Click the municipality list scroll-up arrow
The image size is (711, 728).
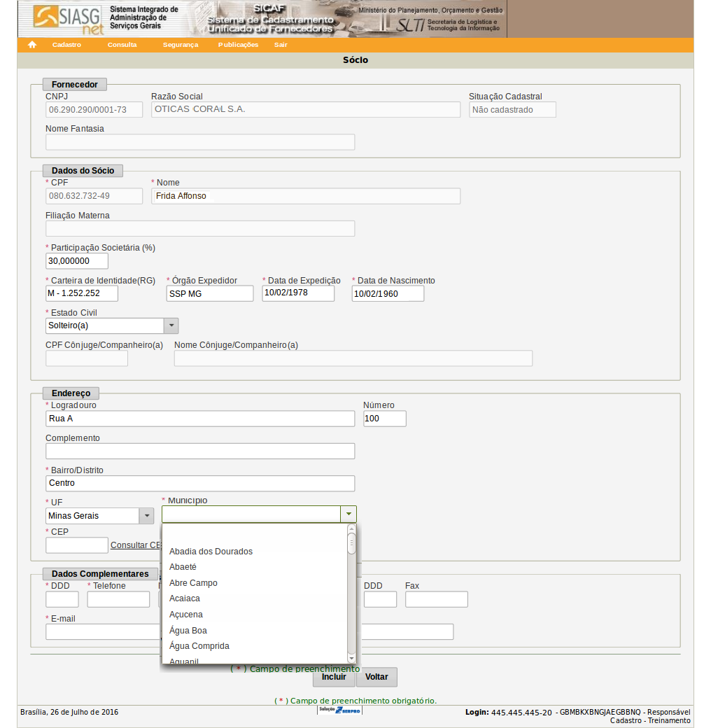pyautogui.click(x=351, y=528)
